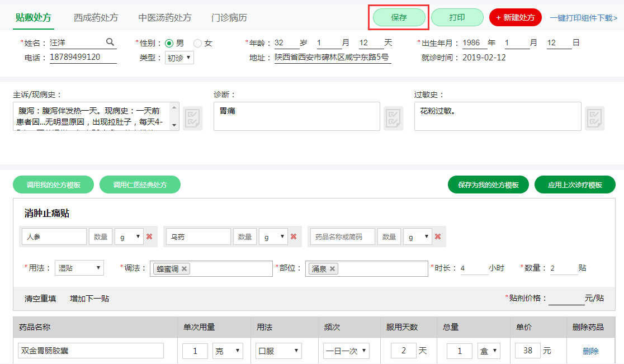Switch to the 西成药处方 tab
Viewport: 624px width, 364px height.
[x=96, y=18]
